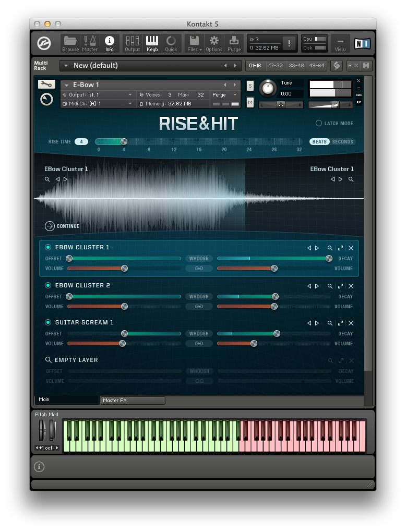Enable LATCH MODE
406x532 pixels.
point(319,123)
